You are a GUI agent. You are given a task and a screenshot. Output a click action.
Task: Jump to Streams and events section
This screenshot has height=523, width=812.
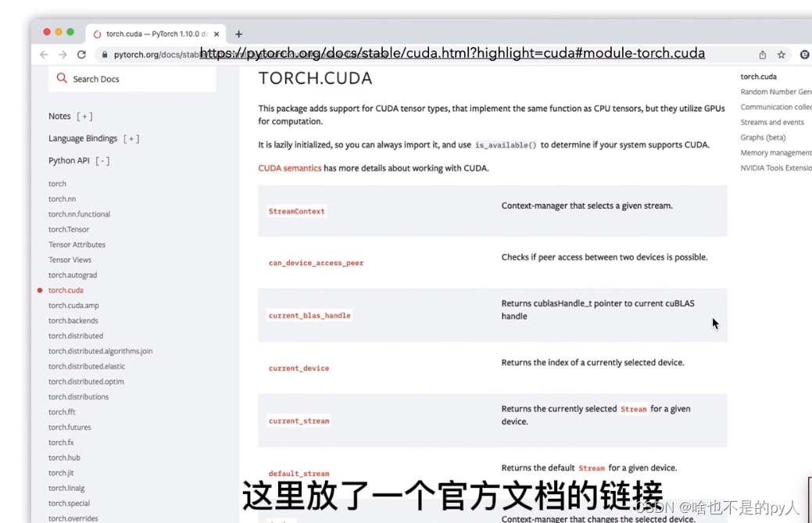point(772,122)
